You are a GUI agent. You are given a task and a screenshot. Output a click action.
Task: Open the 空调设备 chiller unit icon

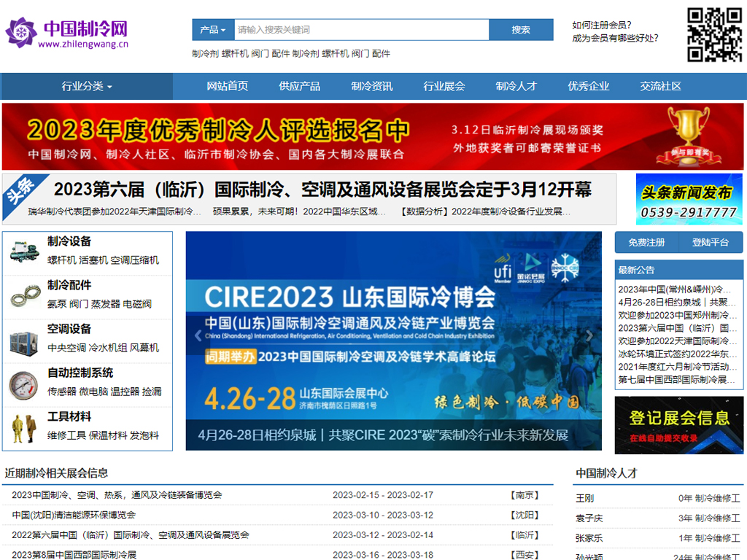pyautogui.click(x=25, y=339)
